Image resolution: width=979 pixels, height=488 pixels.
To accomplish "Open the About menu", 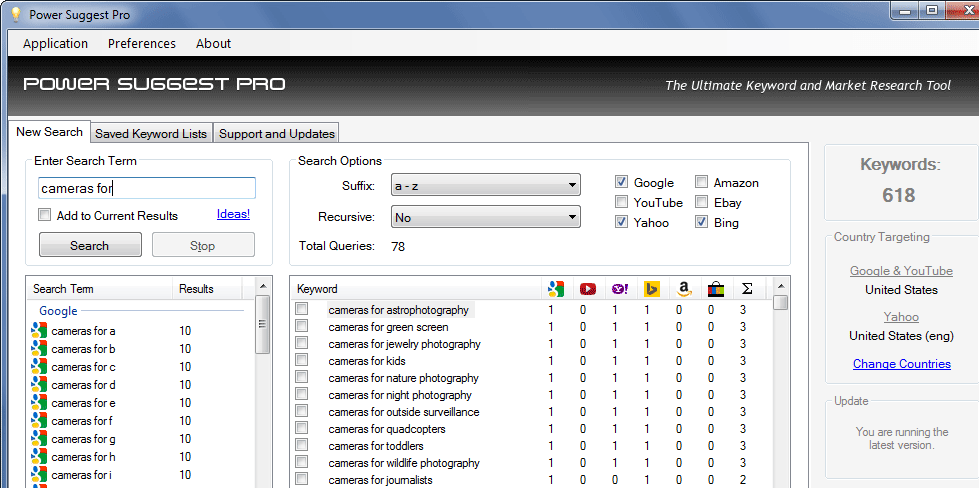I will 214,44.
